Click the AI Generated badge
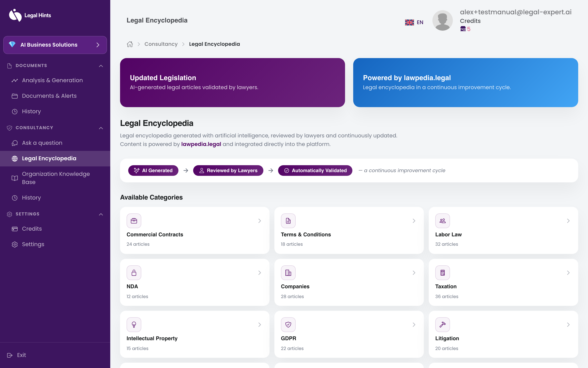588x368 pixels. [153, 170]
